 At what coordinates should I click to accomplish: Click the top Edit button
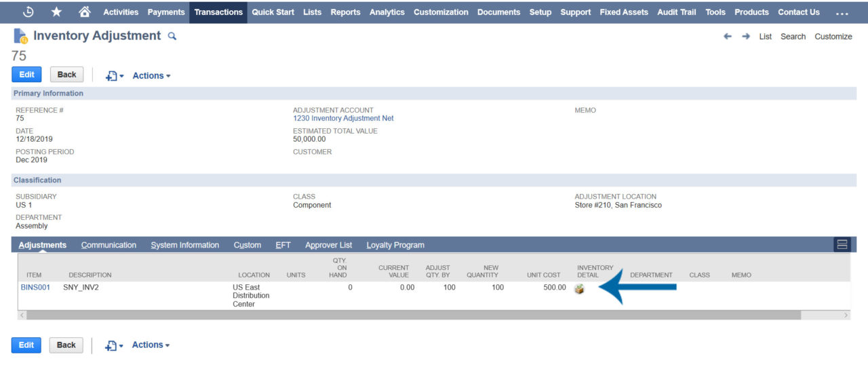[27, 75]
